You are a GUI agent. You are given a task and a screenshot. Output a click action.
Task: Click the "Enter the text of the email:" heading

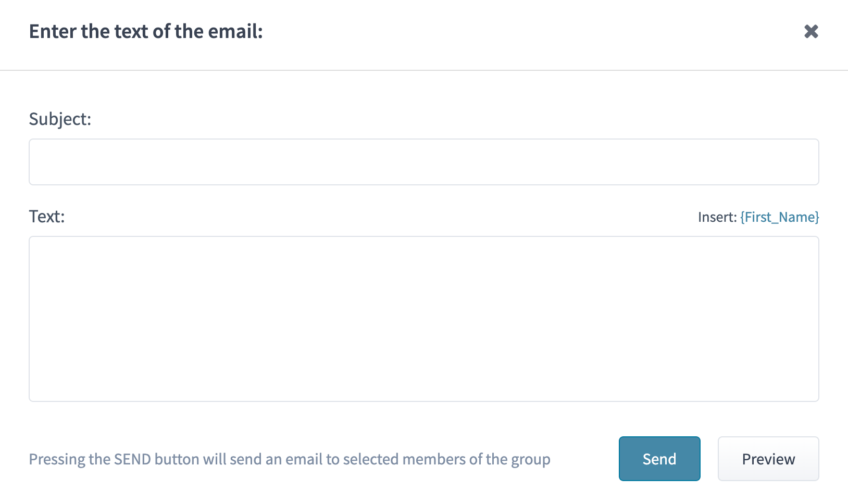pos(146,32)
